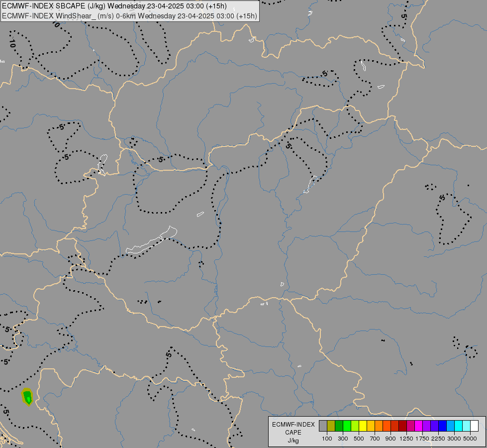Pick the magenta legend swatch
Viewport: 487px width, 448px height.
tap(418, 426)
